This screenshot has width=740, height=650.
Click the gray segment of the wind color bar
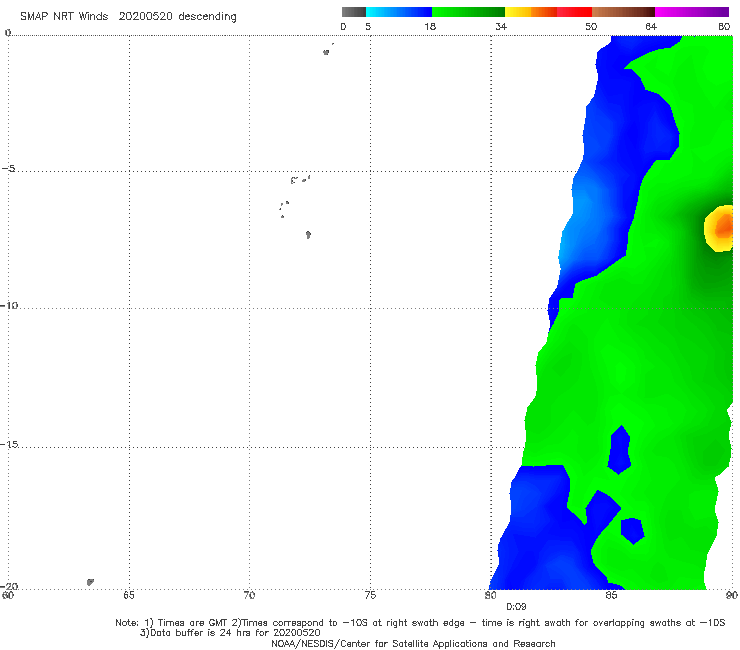[353, 12]
